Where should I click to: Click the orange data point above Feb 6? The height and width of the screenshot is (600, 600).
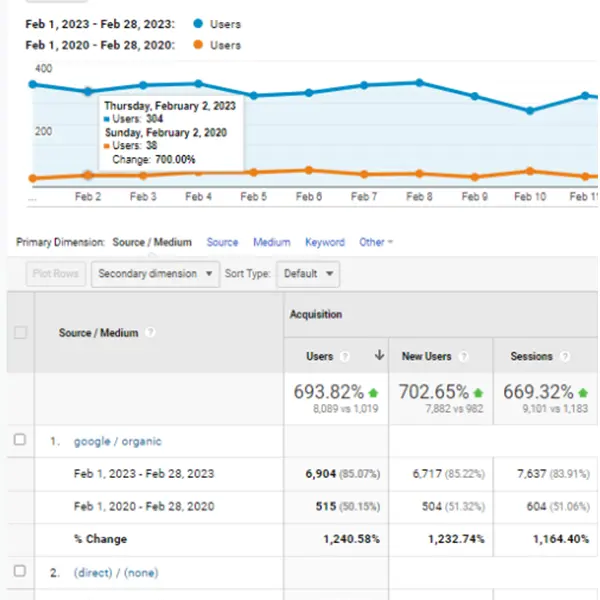(x=309, y=170)
